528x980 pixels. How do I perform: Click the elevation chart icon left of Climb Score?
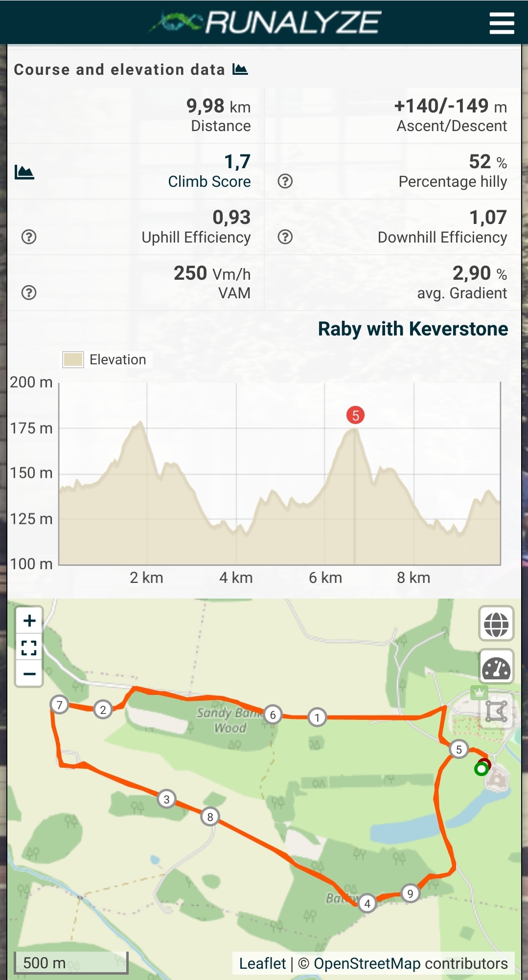point(24,172)
